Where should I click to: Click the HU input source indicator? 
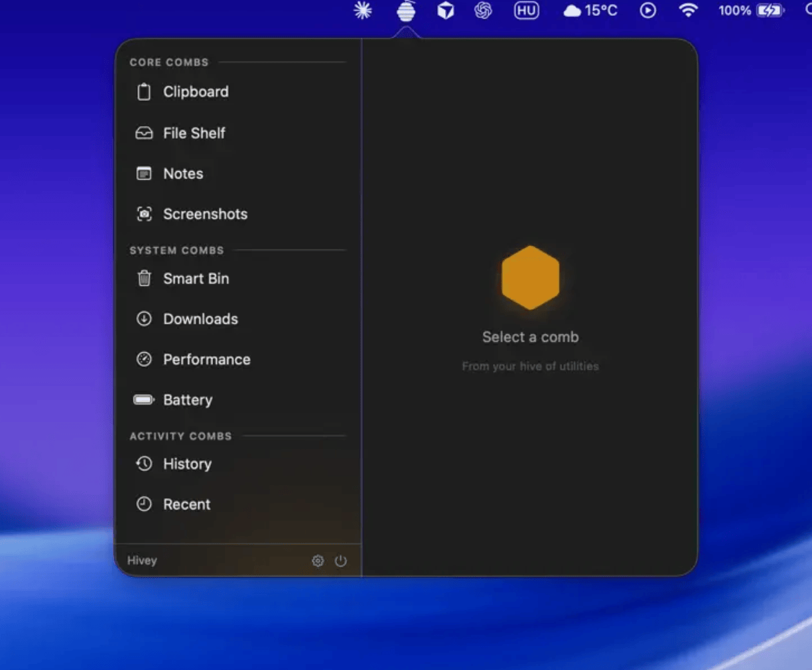click(x=527, y=10)
